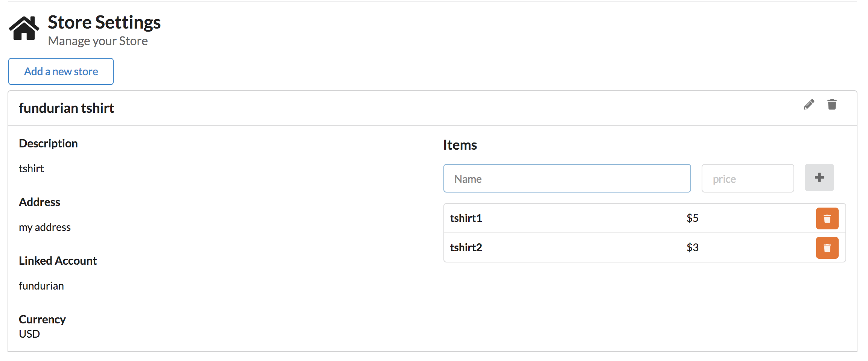Screen dimensions: 868x361
Task: Click the linked account name fundurian
Action: pos(41,286)
